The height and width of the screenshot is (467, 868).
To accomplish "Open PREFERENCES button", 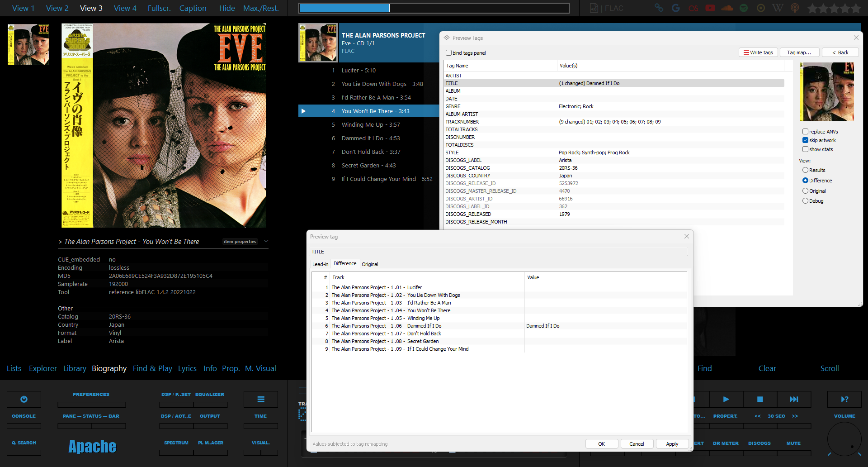I will [91, 394].
